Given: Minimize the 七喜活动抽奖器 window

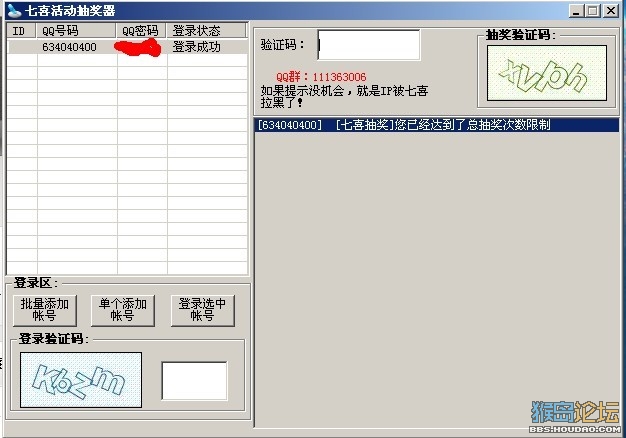Looking at the screenshot, I should [x=576, y=11].
